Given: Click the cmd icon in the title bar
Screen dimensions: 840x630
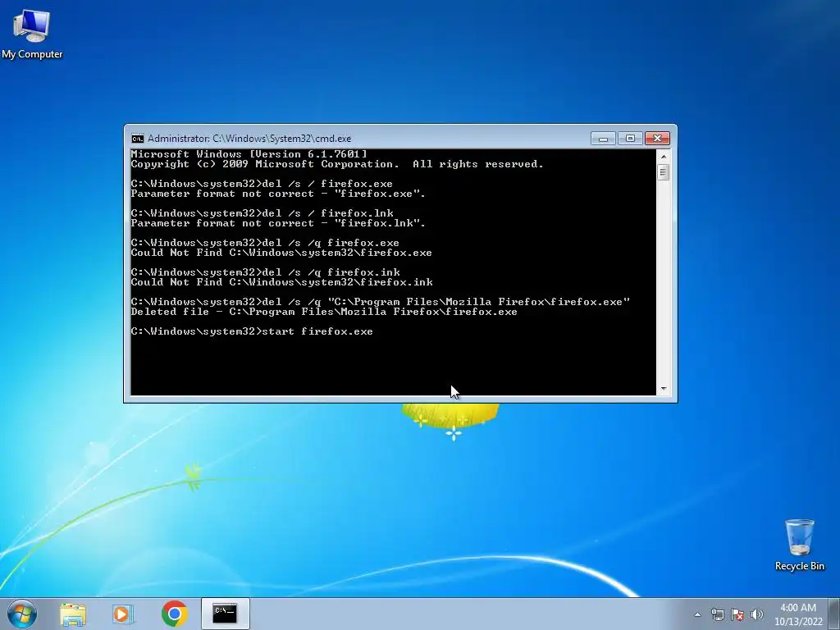Looking at the screenshot, I should coord(138,139).
